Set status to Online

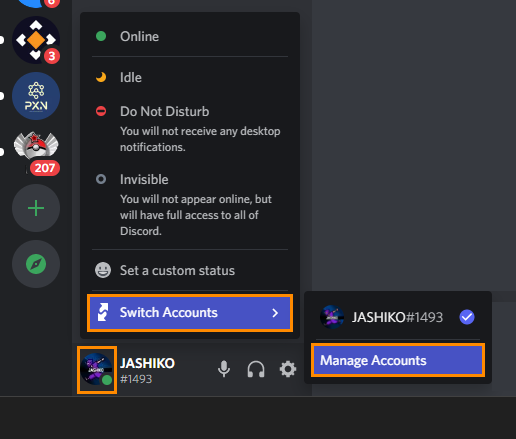190,36
